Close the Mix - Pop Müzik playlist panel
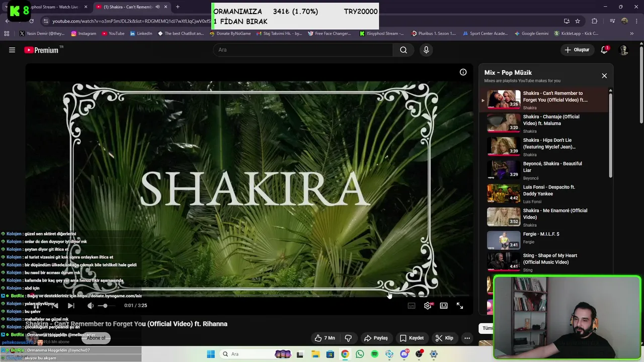The width and height of the screenshot is (644, 362). click(604, 75)
